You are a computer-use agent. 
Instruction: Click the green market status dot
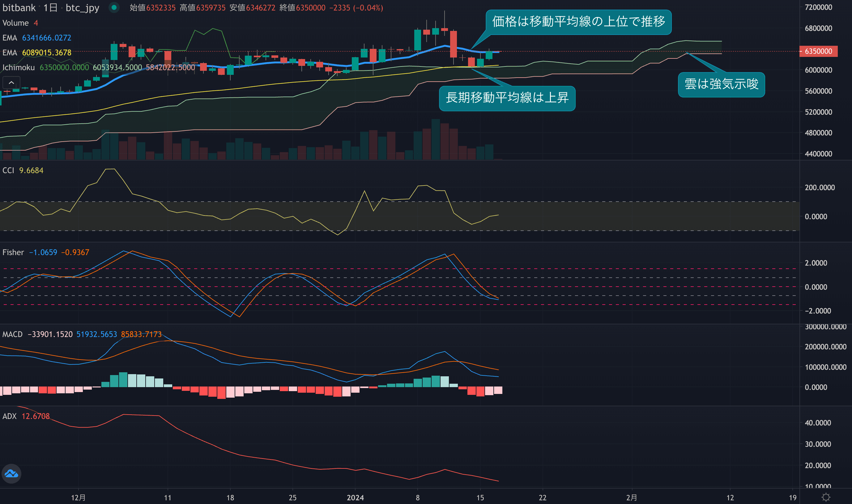coord(114,7)
